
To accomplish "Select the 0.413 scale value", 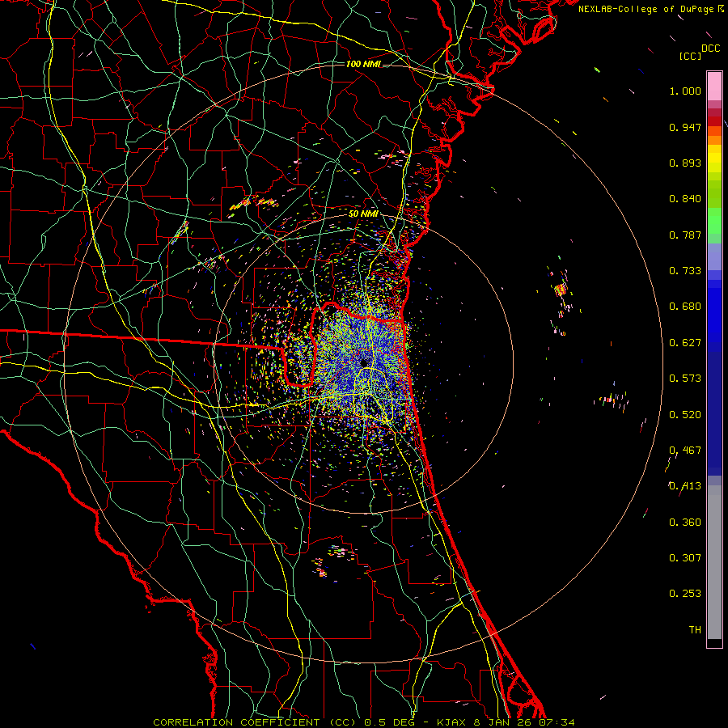I will click(685, 486).
